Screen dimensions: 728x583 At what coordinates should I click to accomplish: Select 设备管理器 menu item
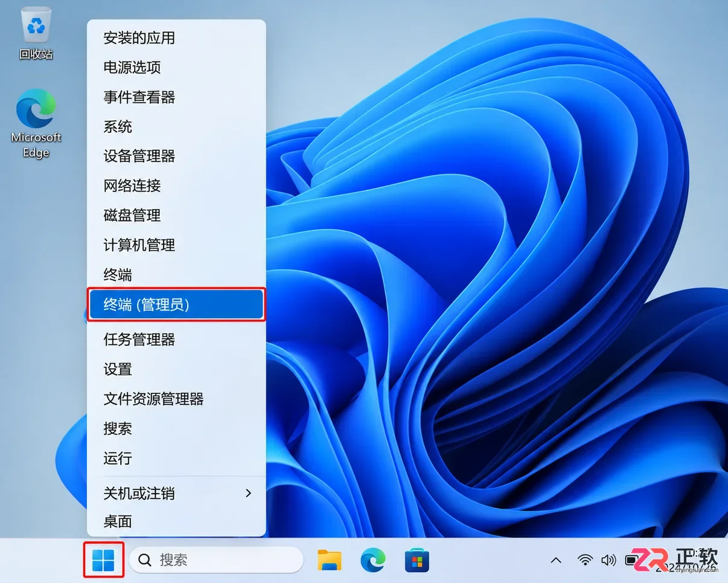coord(176,156)
